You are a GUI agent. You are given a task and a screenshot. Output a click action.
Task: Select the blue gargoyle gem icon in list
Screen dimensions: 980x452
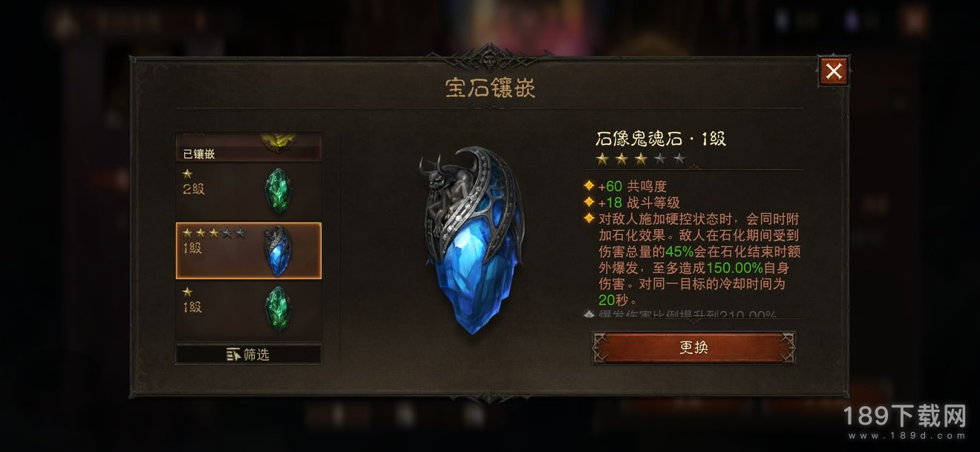[x=278, y=251]
